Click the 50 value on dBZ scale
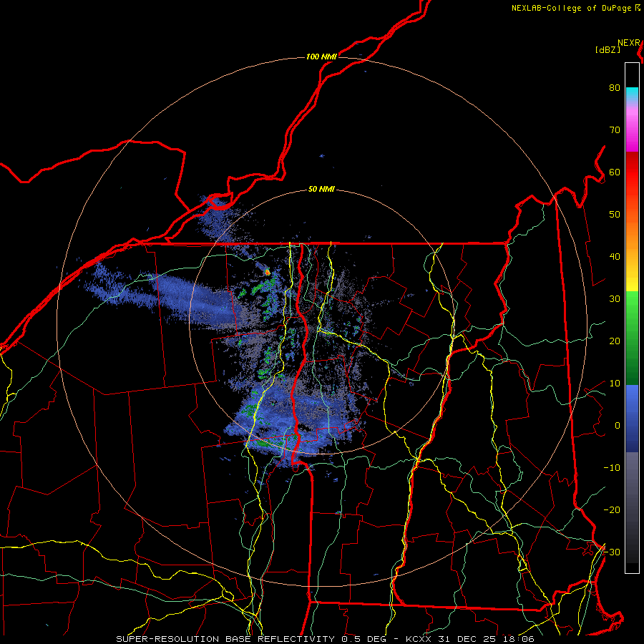The width and height of the screenshot is (644, 644). coord(615,215)
